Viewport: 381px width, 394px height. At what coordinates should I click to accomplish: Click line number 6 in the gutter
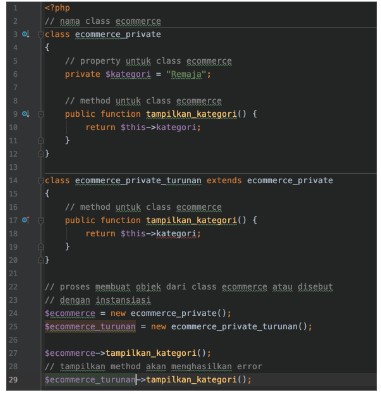pos(15,74)
